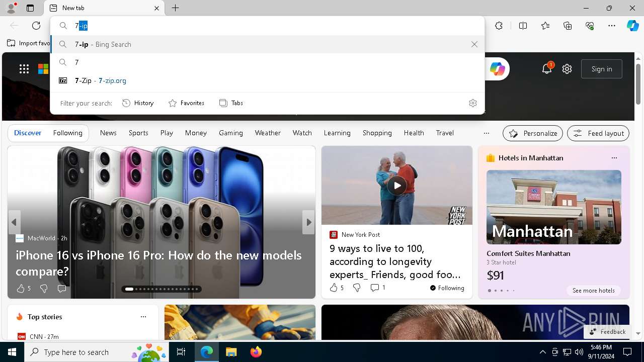Play the New York Post video
The width and height of the screenshot is (644, 362).
point(397,186)
